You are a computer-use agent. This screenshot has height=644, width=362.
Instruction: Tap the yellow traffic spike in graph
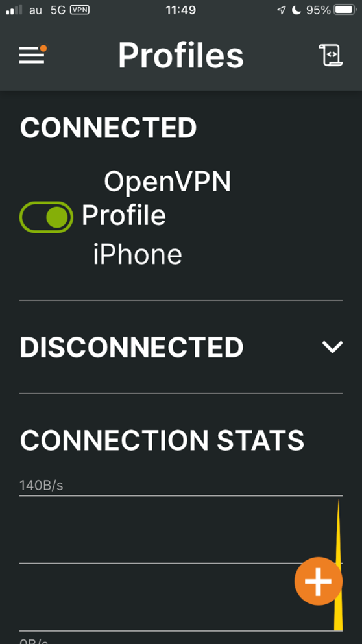click(x=338, y=565)
